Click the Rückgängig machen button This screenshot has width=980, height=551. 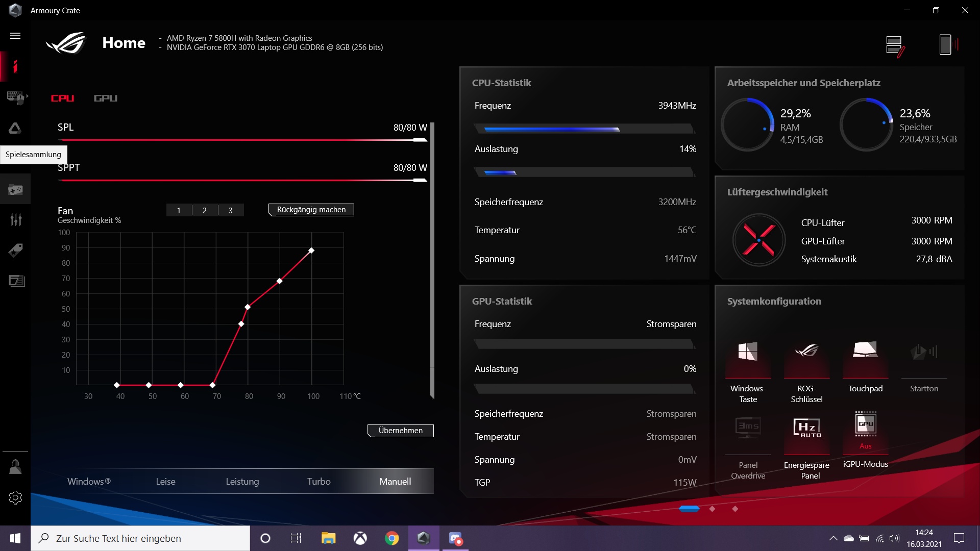pyautogui.click(x=311, y=210)
